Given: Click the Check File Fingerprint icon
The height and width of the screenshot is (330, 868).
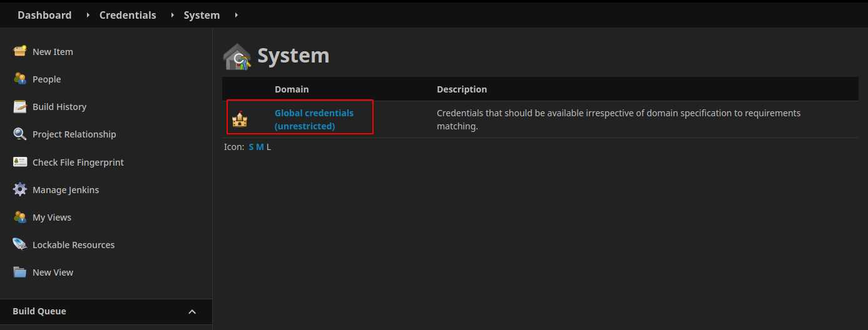Looking at the screenshot, I should [20, 162].
